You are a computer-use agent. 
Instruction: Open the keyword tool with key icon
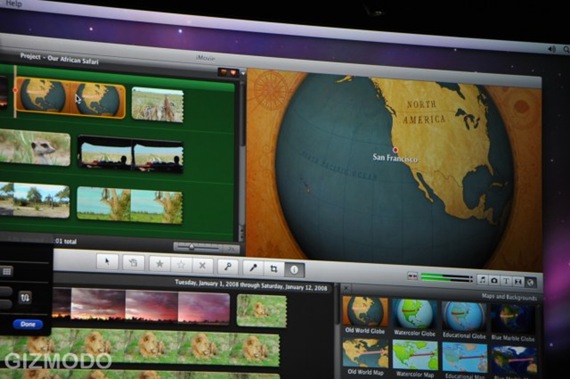(228, 267)
